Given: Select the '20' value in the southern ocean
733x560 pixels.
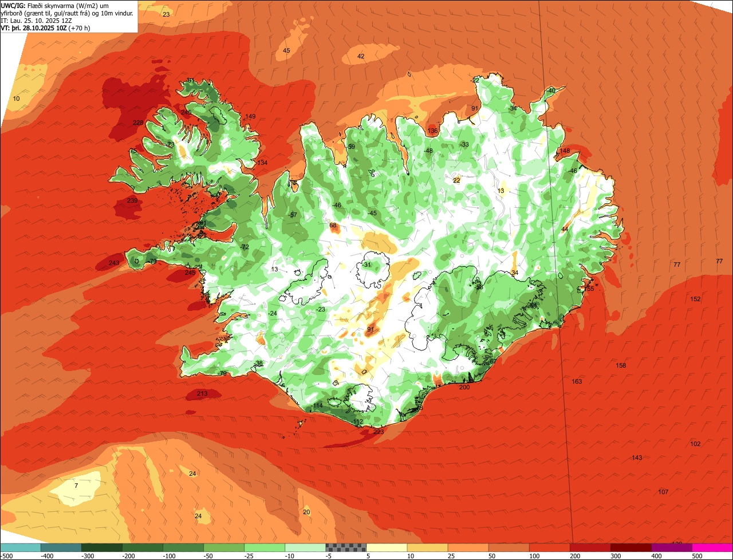Looking at the screenshot, I should point(306,512).
